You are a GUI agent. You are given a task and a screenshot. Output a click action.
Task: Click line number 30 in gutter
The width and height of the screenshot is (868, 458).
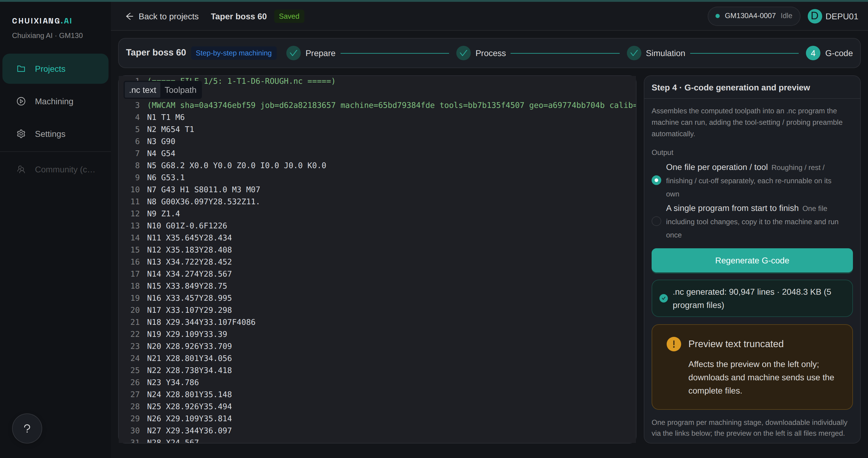coord(135,430)
